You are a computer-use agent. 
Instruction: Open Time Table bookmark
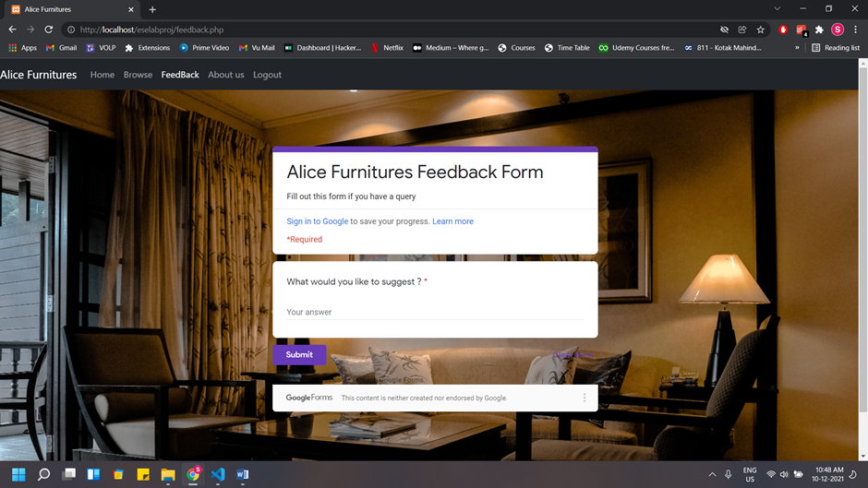567,48
